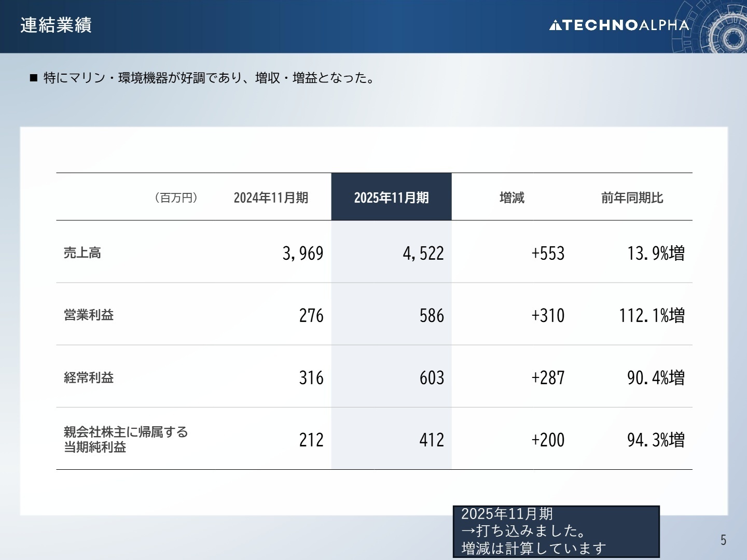
Task: Select the highlighted 2025年11月期 column header
Action: coord(392,197)
